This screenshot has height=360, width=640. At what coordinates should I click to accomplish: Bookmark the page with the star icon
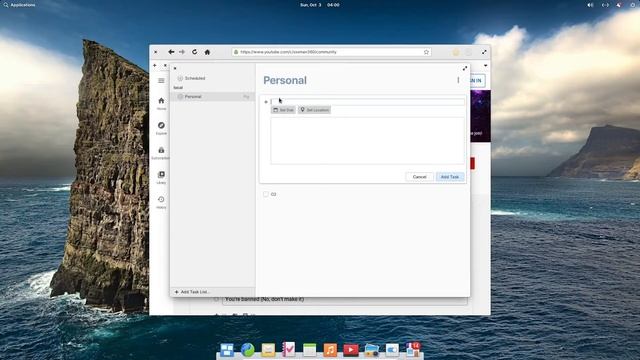click(426, 52)
